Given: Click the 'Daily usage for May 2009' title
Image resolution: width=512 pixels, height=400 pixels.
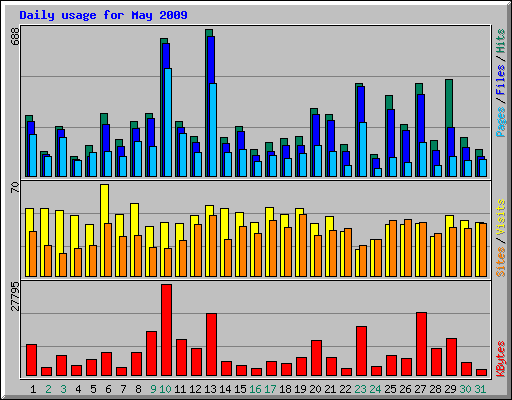Looking at the screenshot, I should tap(103, 15).
